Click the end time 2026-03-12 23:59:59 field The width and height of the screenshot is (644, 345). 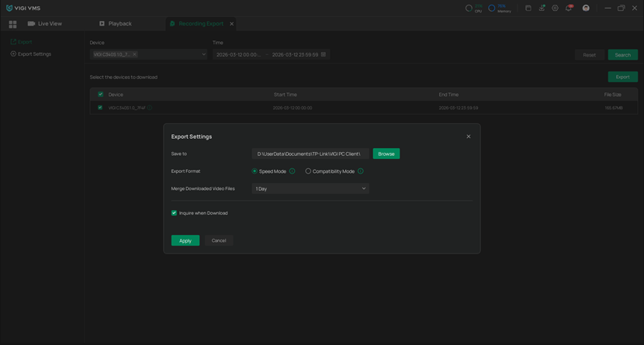coord(295,54)
